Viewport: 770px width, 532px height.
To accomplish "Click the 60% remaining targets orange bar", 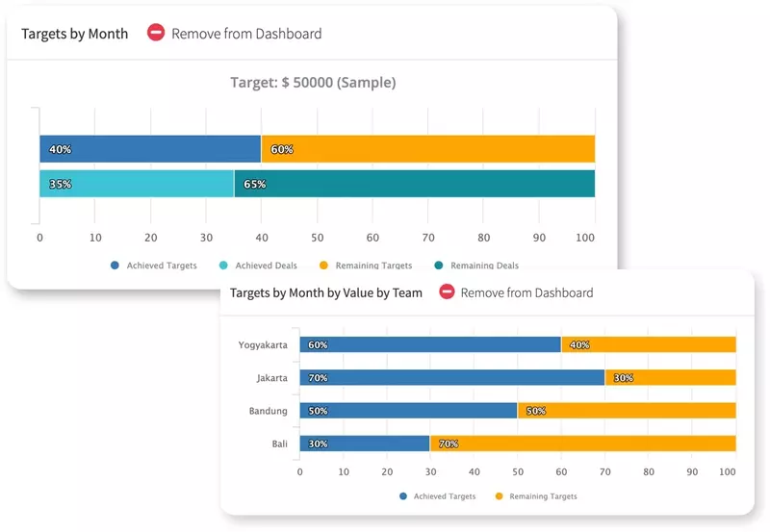I will 428,149.
